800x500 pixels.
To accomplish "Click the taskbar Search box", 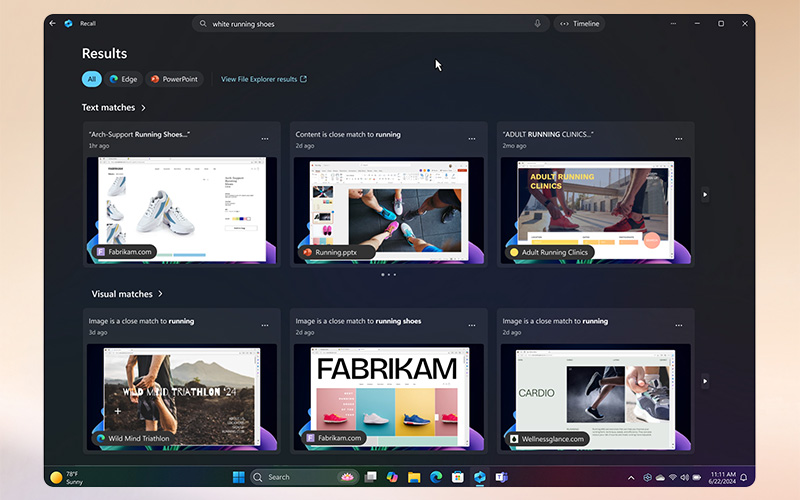I will pyautogui.click(x=305, y=477).
